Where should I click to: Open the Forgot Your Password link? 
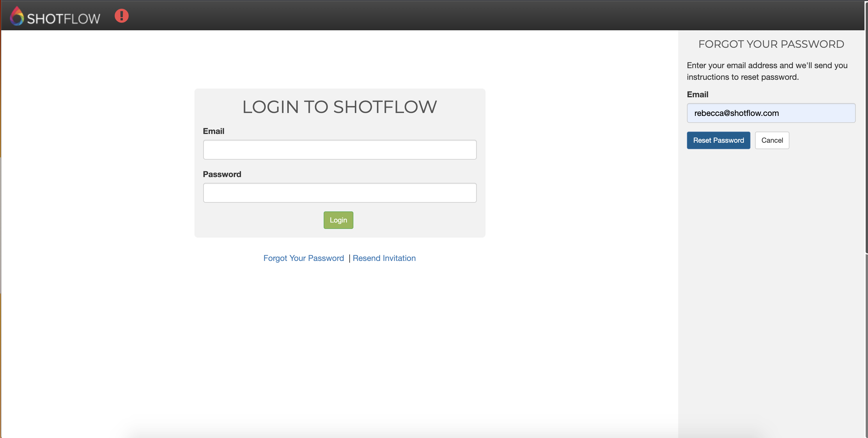(x=303, y=258)
